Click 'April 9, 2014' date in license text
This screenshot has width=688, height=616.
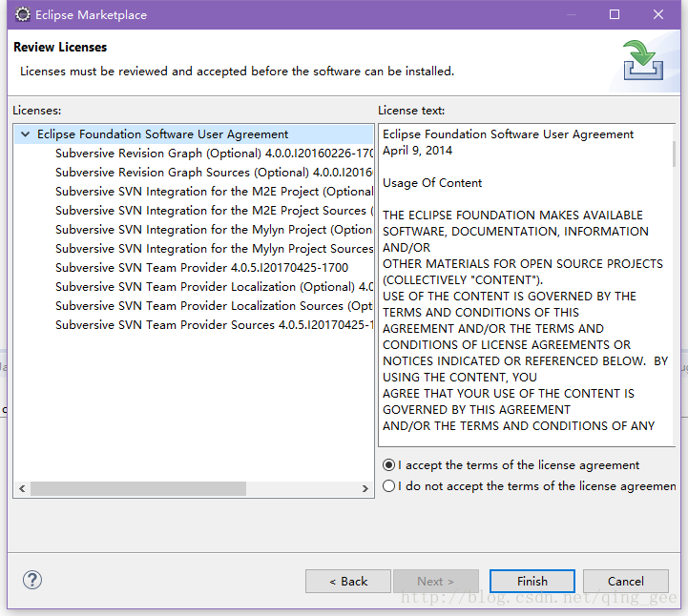point(417,151)
